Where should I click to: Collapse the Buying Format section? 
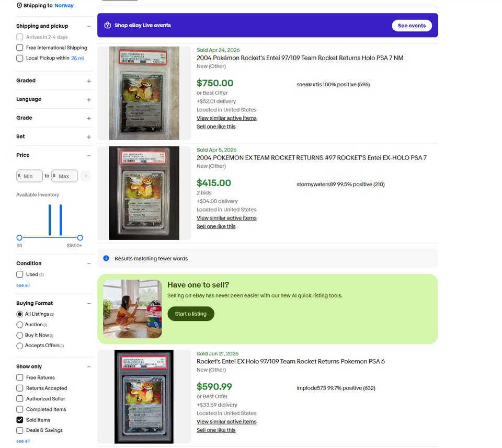tap(89, 303)
